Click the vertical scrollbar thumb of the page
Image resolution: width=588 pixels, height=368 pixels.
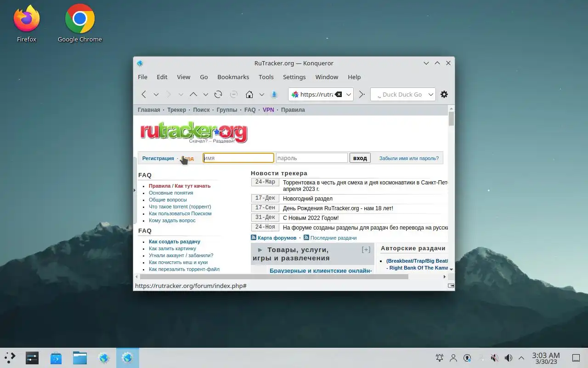pyautogui.click(x=452, y=119)
